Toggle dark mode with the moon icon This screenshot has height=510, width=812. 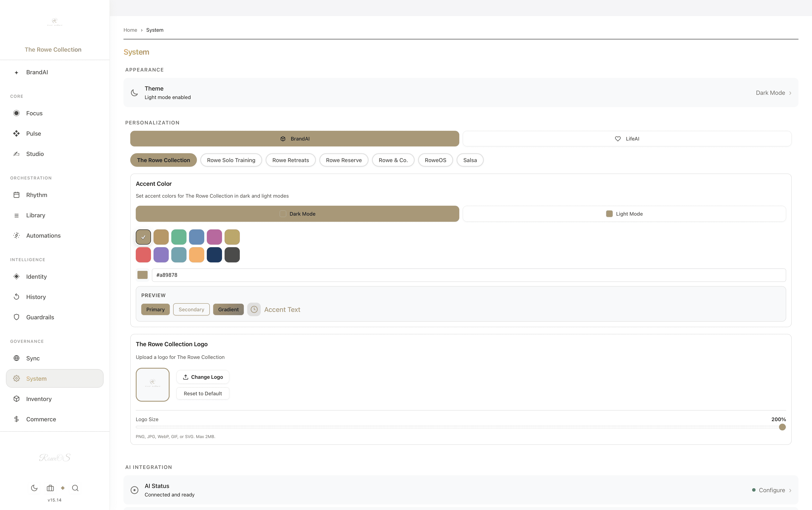pyautogui.click(x=34, y=488)
